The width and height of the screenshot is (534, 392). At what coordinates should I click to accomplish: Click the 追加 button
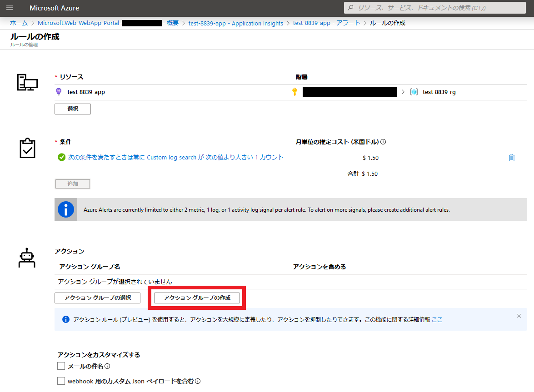tap(73, 184)
